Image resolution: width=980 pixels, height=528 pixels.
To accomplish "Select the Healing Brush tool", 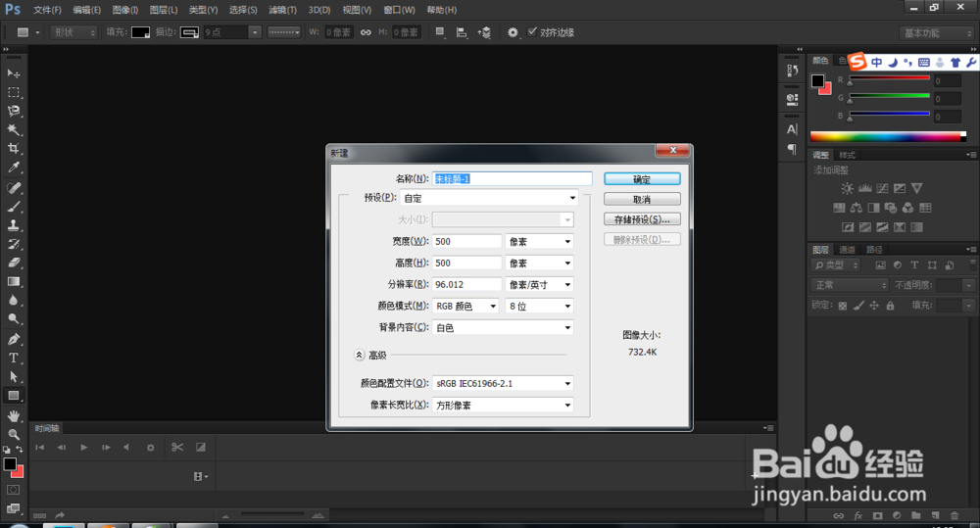I will tap(13, 188).
